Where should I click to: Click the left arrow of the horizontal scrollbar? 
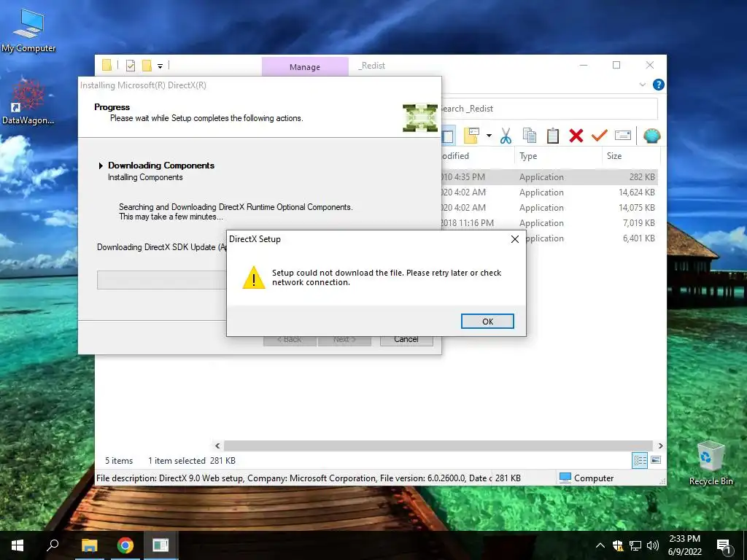click(x=217, y=446)
